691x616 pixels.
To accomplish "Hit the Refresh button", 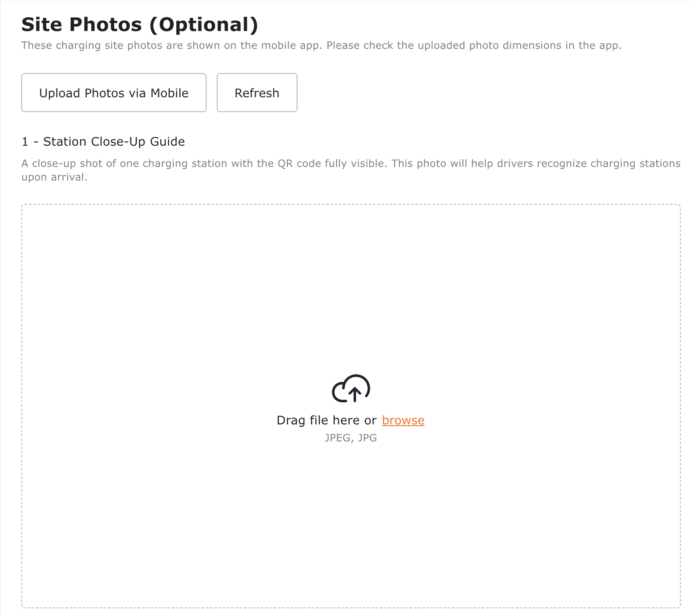I will [x=257, y=93].
